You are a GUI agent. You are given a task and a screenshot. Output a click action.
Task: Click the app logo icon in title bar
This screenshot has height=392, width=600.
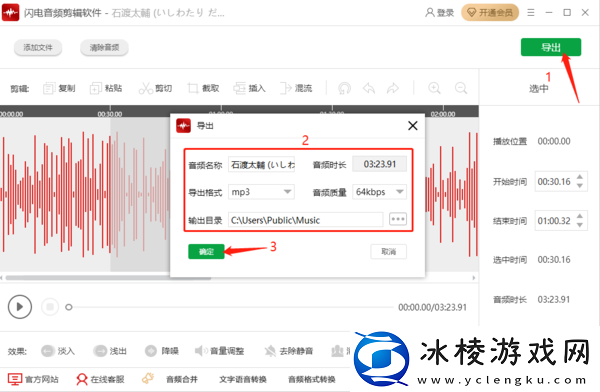pos(10,13)
